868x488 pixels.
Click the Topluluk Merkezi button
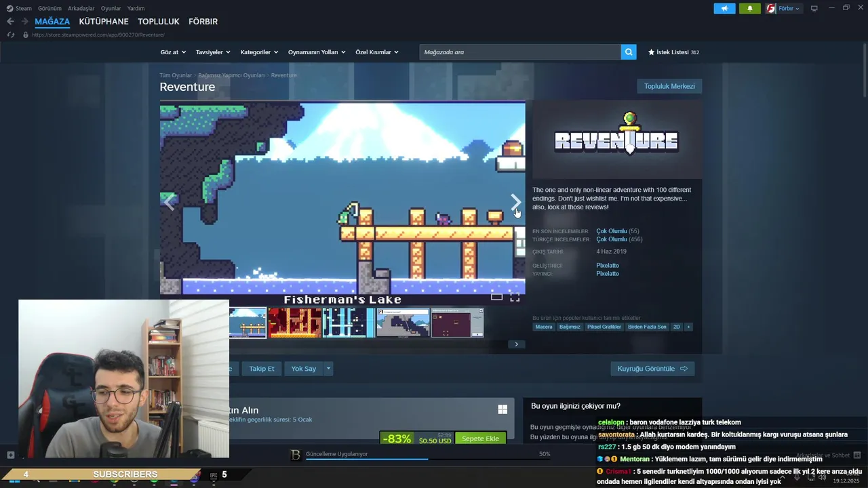(669, 86)
